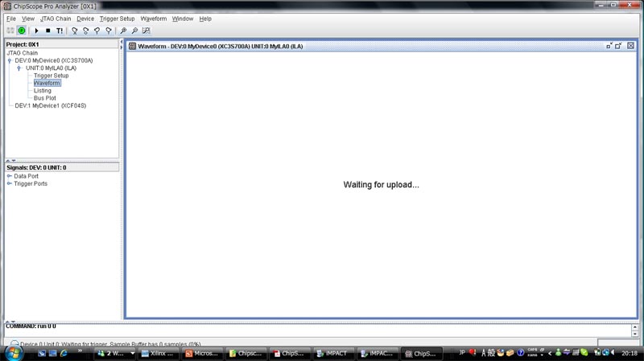Select Trigger Setup in project tree
This screenshot has width=644, height=361.
(51, 76)
